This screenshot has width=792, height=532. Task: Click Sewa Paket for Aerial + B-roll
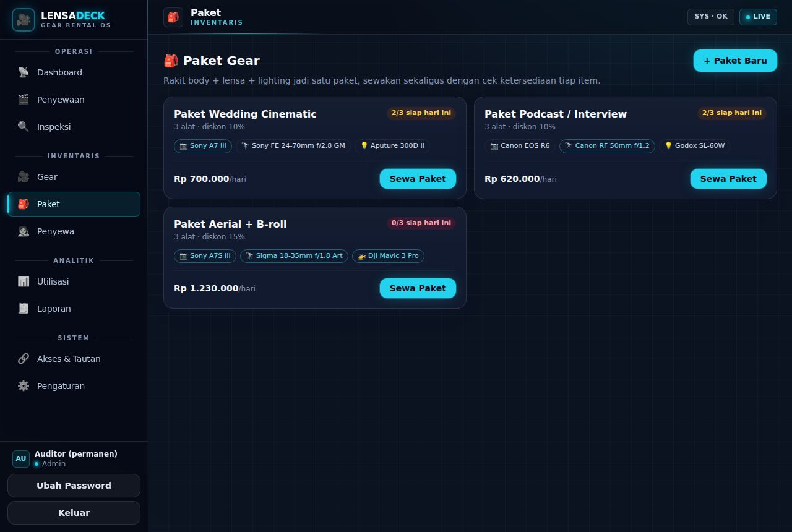418,288
